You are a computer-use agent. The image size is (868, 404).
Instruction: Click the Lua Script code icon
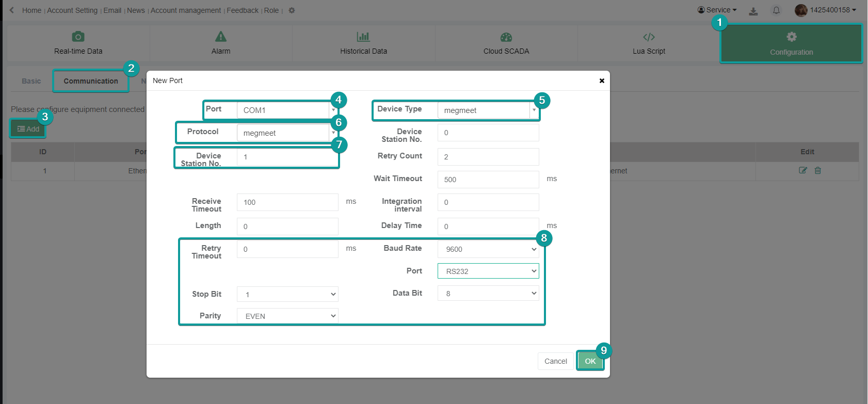pyautogui.click(x=649, y=37)
